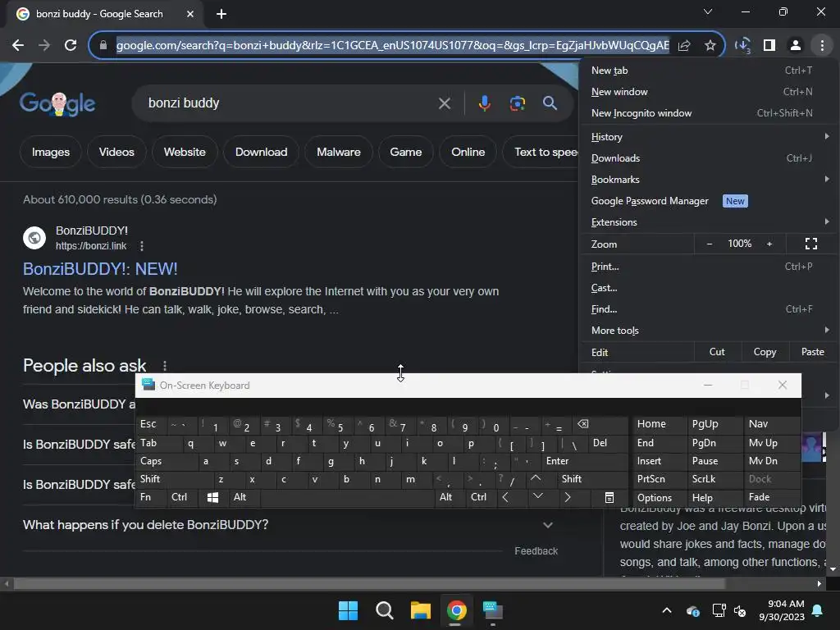Click the On-Screen Keyboard taskbar icon
The image size is (840, 630).
click(x=492, y=610)
